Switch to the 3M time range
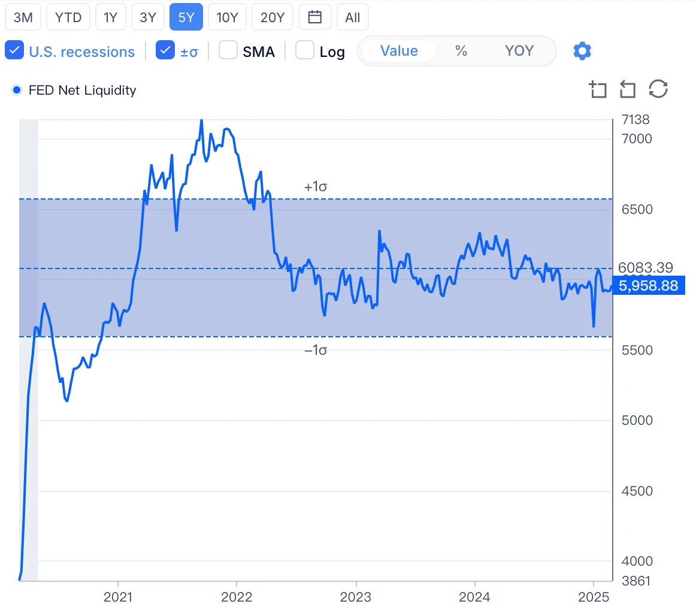This screenshot has width=696, height=616. point(23,17)
